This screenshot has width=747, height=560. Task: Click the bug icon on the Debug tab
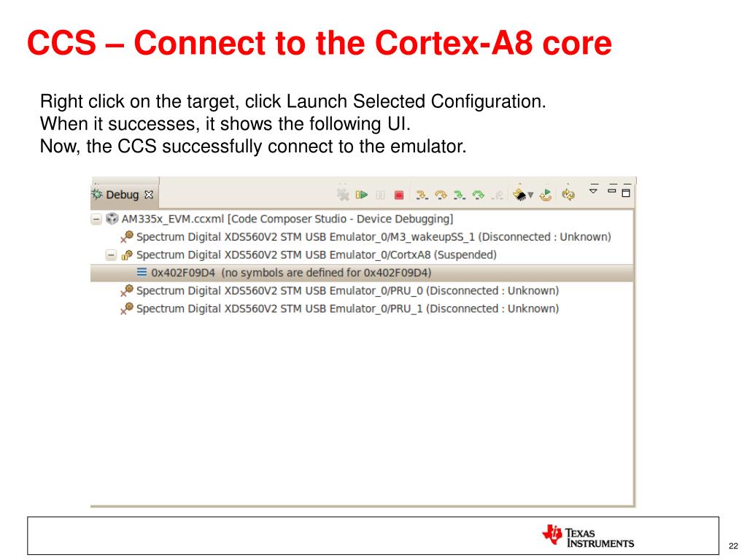click(97, 194)
